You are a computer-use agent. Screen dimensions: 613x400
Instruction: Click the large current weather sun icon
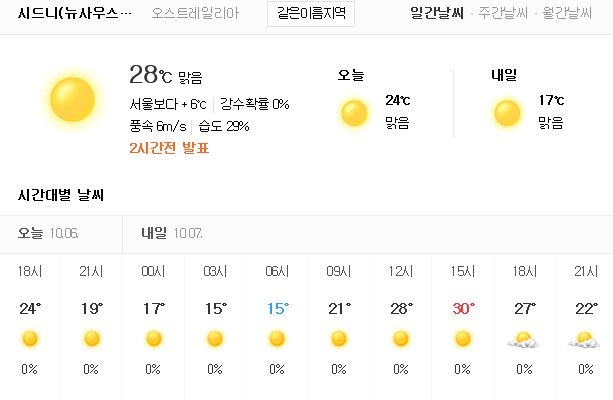tap(72, 99)
